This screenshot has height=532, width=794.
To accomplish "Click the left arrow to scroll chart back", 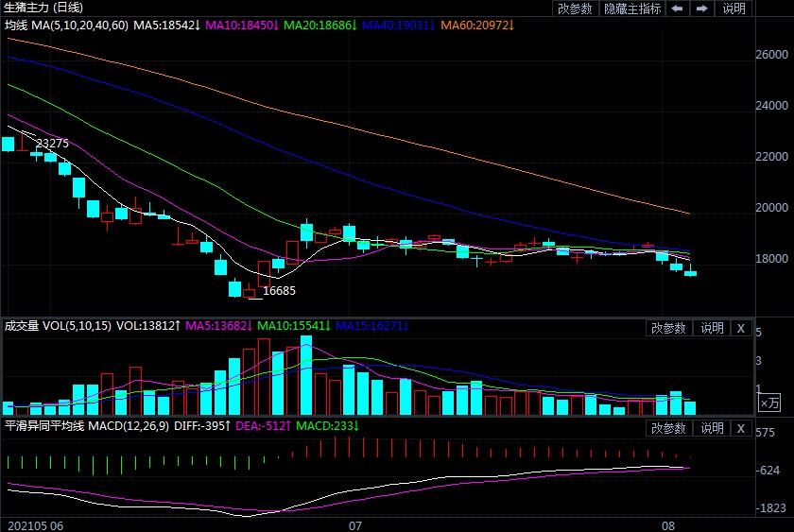I will [678, 9].
